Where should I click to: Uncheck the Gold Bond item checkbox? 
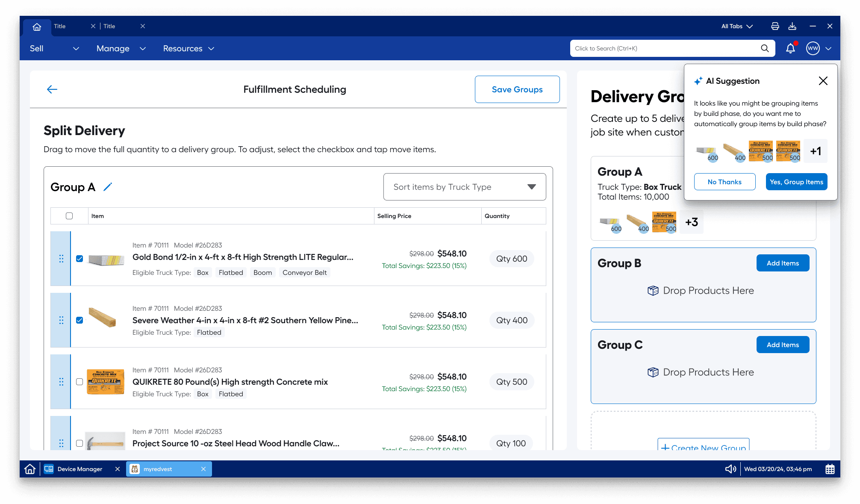point(80,259)
